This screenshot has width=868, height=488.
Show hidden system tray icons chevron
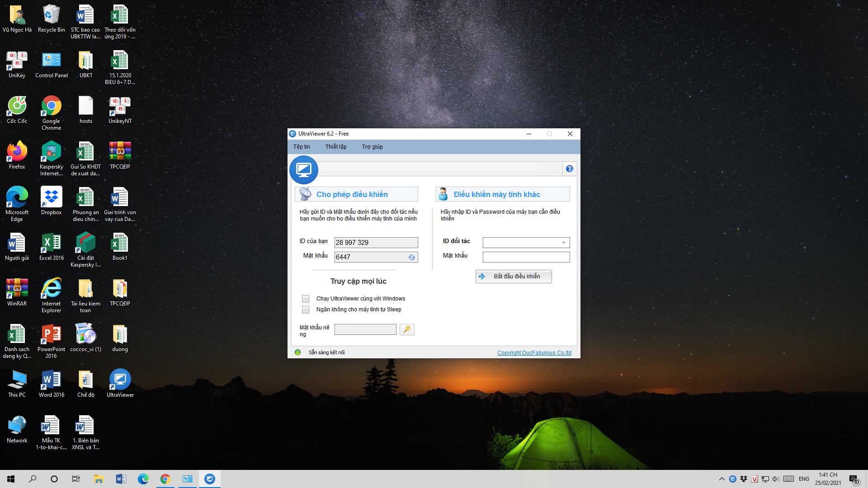point(722,479)
